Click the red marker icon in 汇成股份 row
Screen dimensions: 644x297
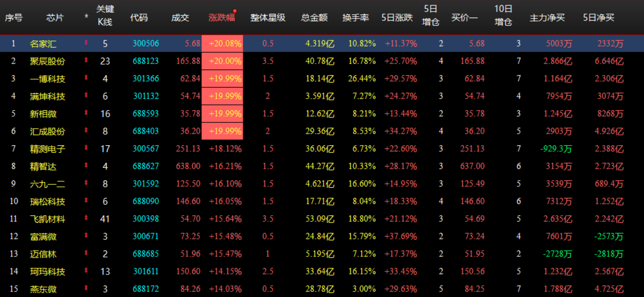click(x=86, y=131)
